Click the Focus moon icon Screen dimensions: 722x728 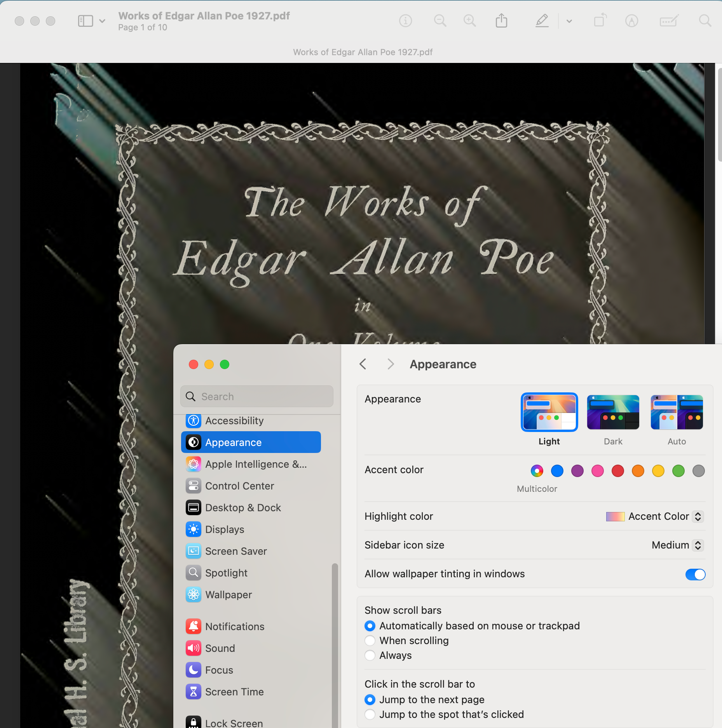pos(194,670)
